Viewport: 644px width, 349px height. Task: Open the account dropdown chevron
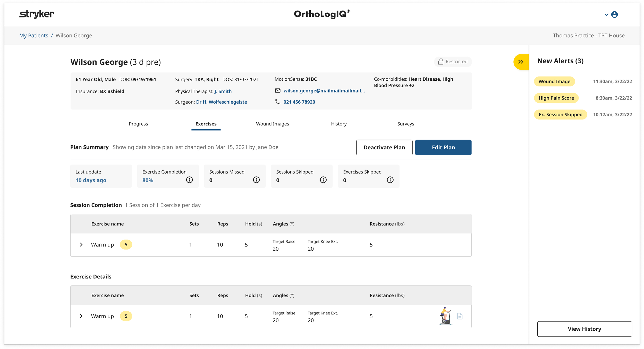click(606, 15)
